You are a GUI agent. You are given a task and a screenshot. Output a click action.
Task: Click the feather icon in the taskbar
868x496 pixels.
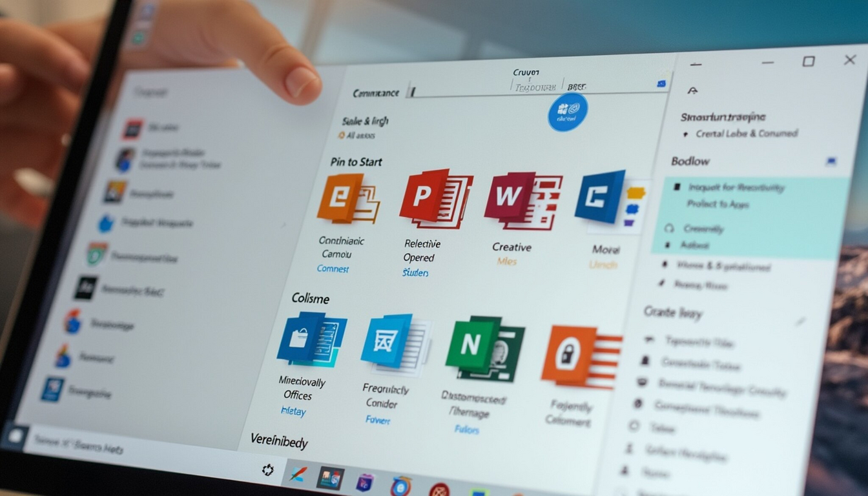[297, 473]
